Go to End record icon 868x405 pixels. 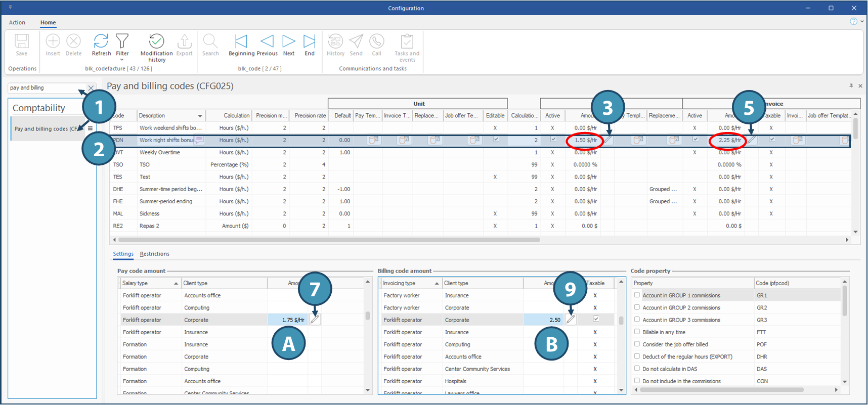point(309,41)
